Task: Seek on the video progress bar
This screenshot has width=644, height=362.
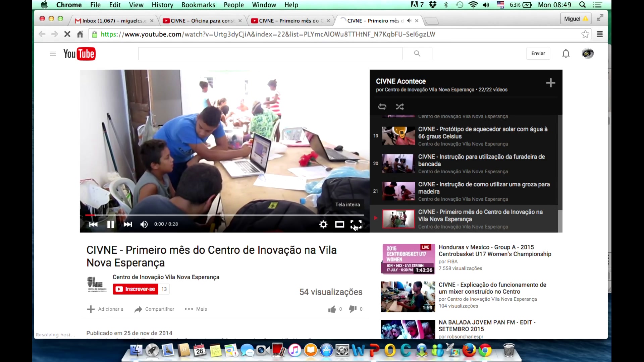Action: coord(224,215)
